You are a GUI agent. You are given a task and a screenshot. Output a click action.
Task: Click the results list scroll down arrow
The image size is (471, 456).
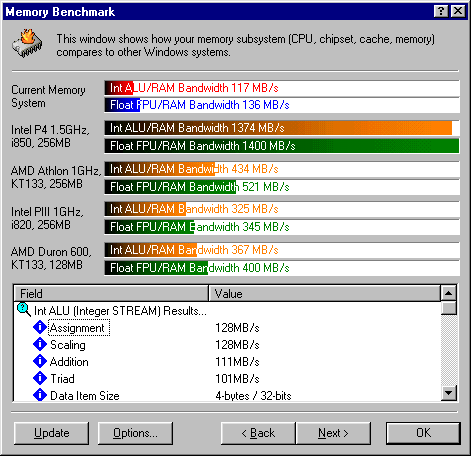449,393
